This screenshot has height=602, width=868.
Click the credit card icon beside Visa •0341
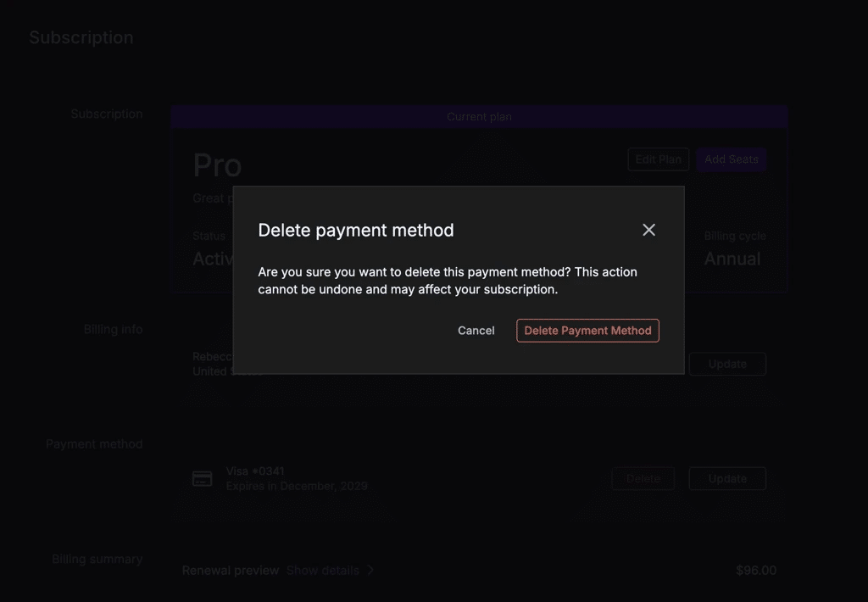coord(202,477)
